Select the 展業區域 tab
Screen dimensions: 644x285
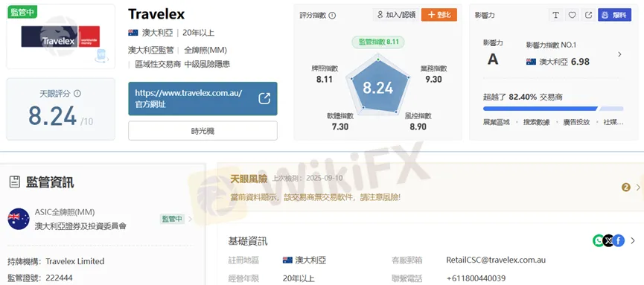pyautogui.click(x=496, y=122)
